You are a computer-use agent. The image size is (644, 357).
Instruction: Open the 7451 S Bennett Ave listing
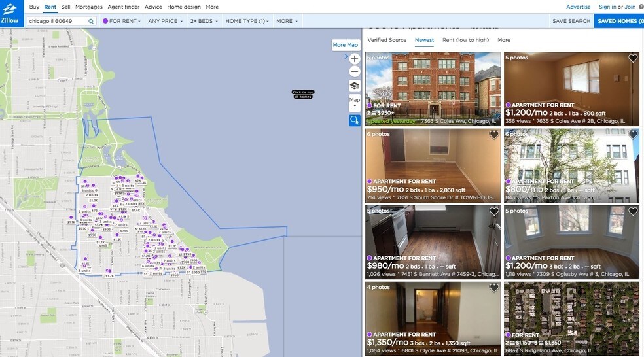433,242
